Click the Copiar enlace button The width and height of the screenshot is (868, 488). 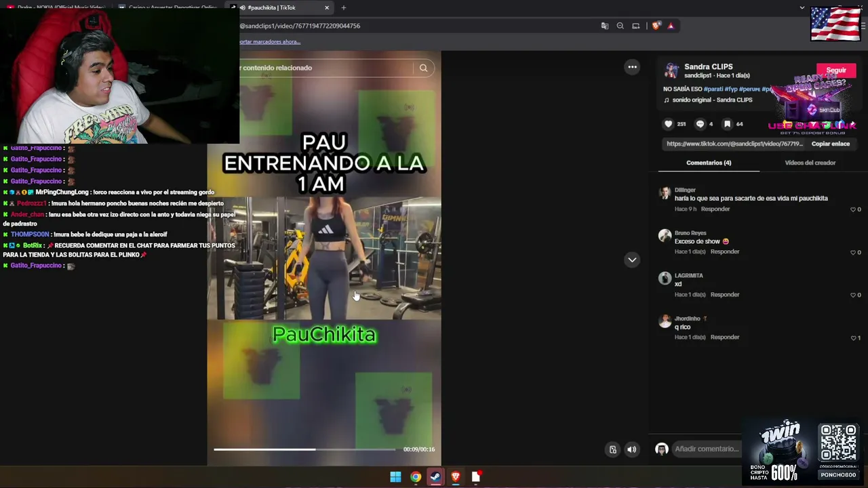830,144
